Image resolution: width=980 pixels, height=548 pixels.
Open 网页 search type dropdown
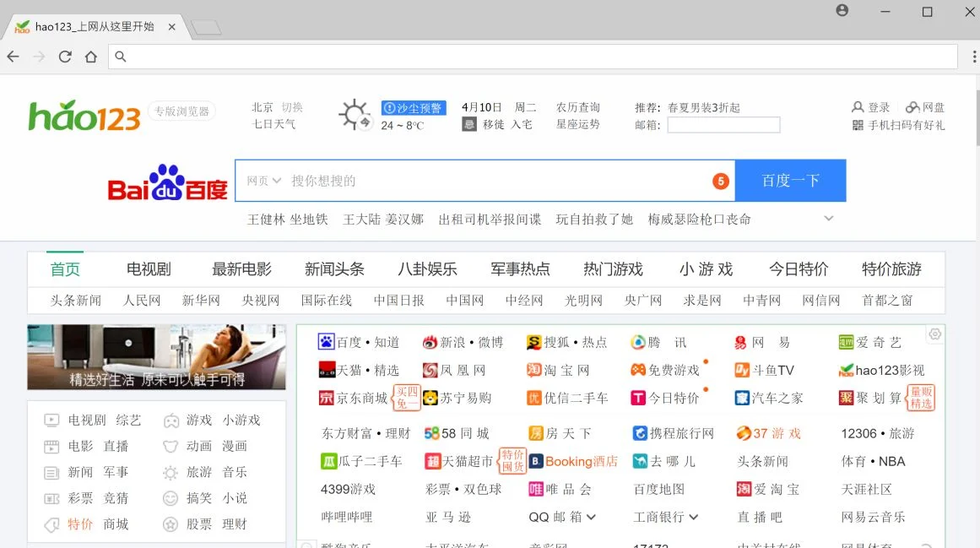pos(263,181)
